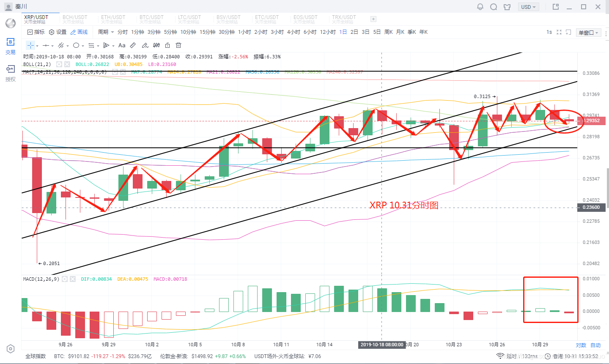
Task: Open MA indicator settings gear
Action: point(115,72)
